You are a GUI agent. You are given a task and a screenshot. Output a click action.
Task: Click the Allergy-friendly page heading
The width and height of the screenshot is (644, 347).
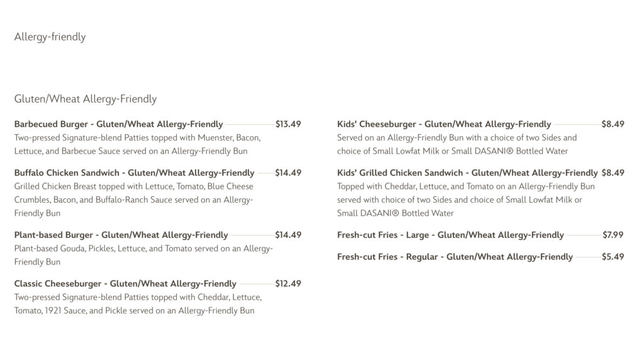50,37
